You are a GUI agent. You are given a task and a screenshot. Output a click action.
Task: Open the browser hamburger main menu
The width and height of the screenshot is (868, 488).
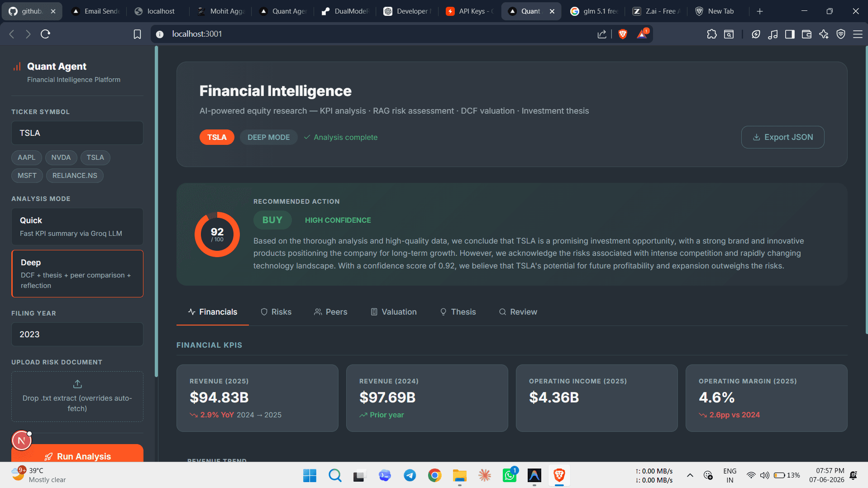[x=858, y=34]
